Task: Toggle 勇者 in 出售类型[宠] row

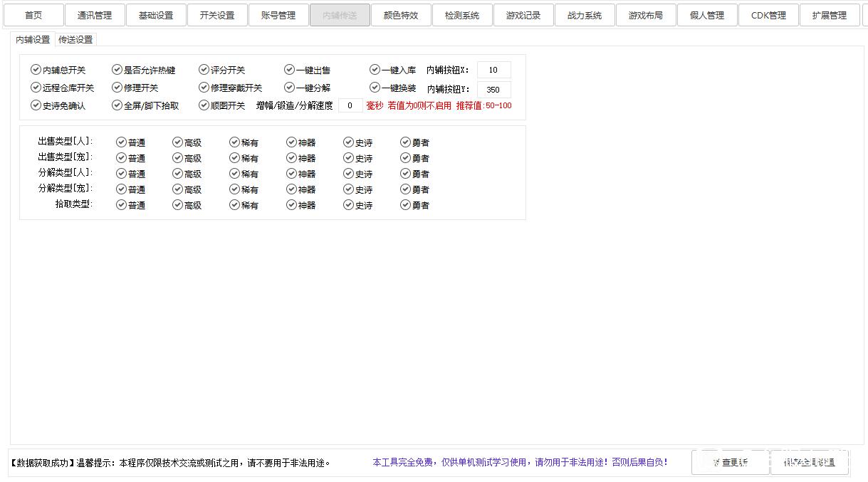Action: 415,158
